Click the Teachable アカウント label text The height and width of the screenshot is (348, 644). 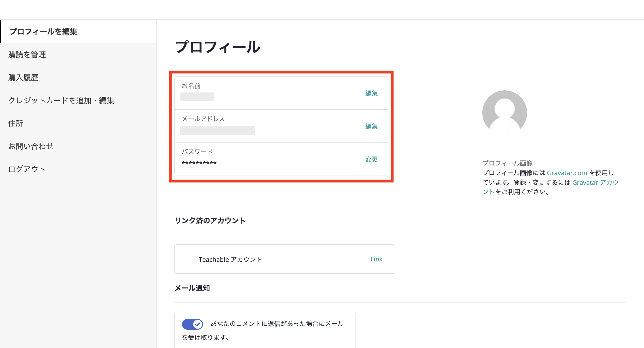pos(230,259)
